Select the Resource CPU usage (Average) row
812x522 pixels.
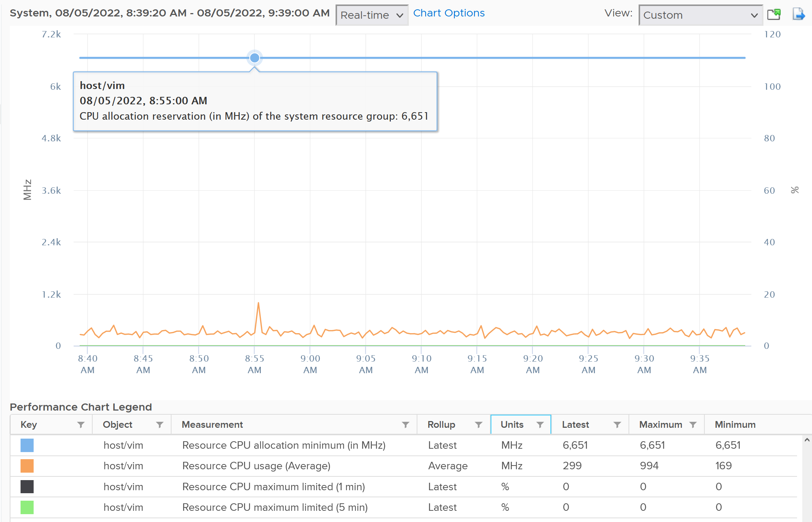coord(404,466)
